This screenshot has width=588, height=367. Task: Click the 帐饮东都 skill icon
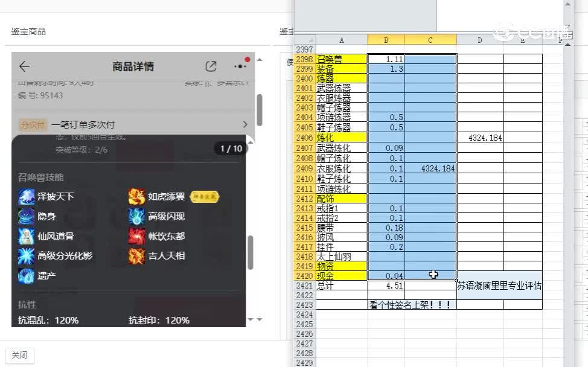tap(136, 237)
